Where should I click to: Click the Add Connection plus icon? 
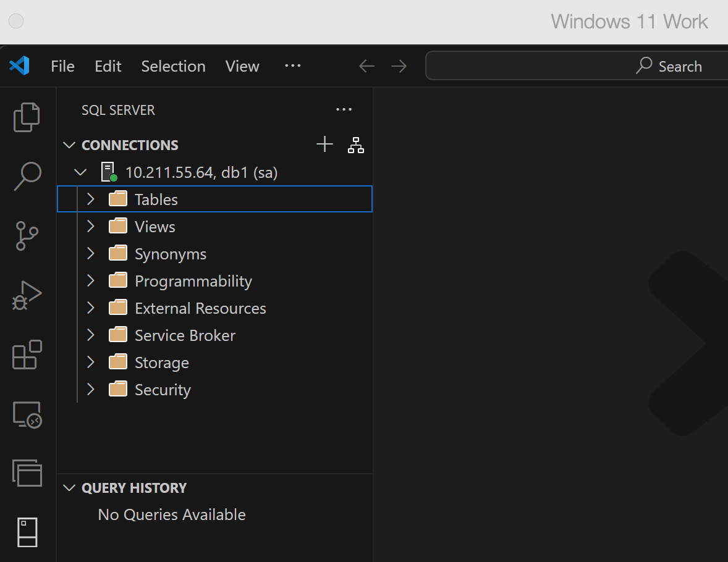[324, 145]
